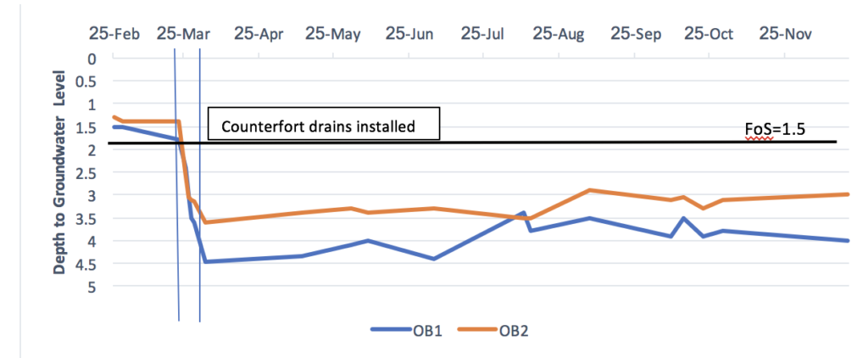Image resolution: width=868 pixels, height=358 pixels.
Task: Click the 25-Feb date axis label
Action: tap(114, 35)
